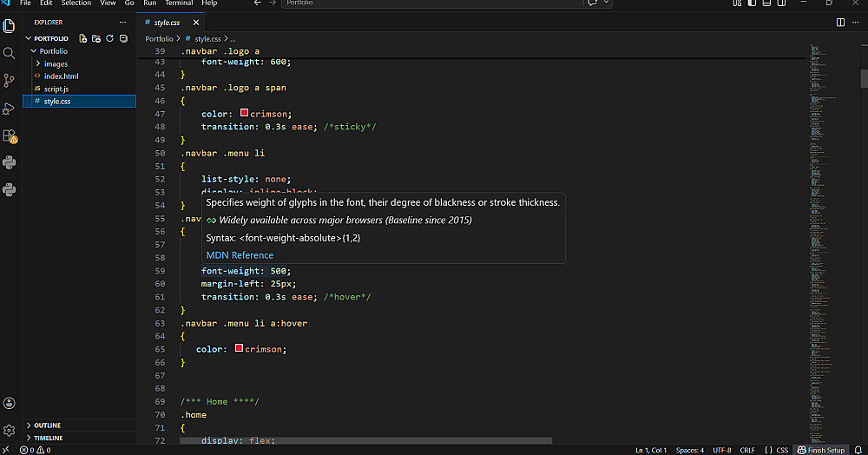868x455 pixels.
Task: Expand the Outline section
Action: pos(47,425)
